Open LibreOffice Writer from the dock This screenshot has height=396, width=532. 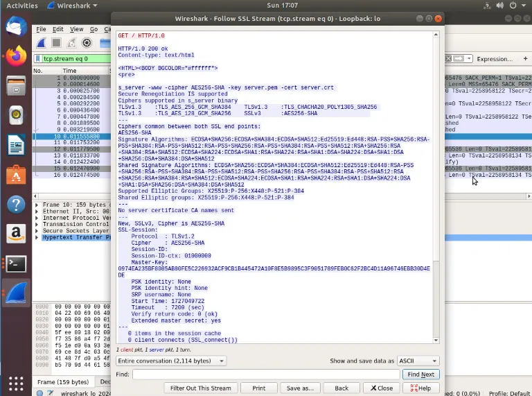[16, 145]
